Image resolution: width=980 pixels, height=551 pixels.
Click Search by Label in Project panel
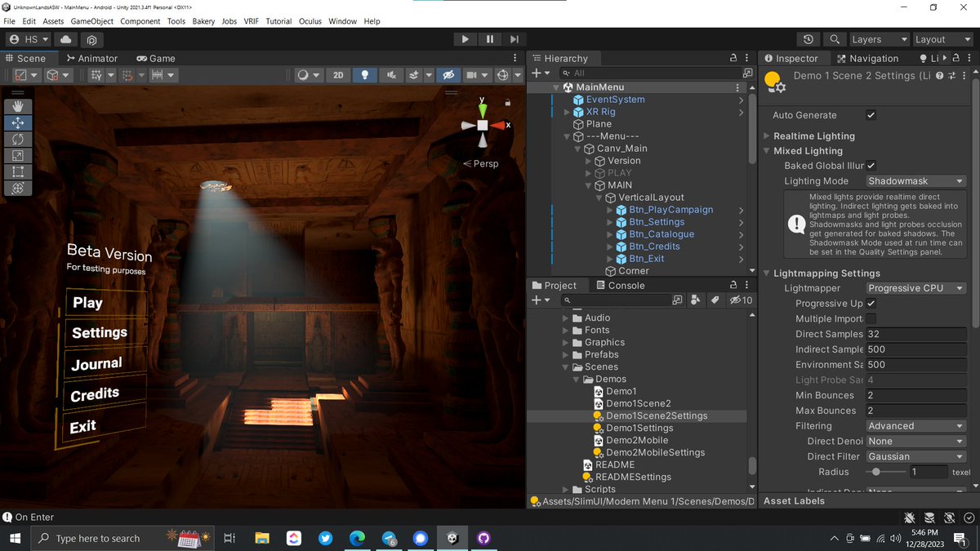(714, 300)
